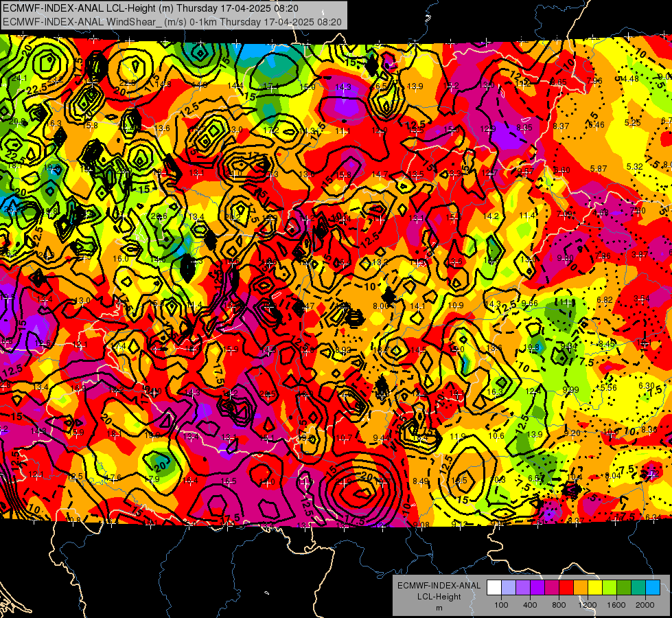
Task: Click the map value 9.66
Action: coord(529,304)
